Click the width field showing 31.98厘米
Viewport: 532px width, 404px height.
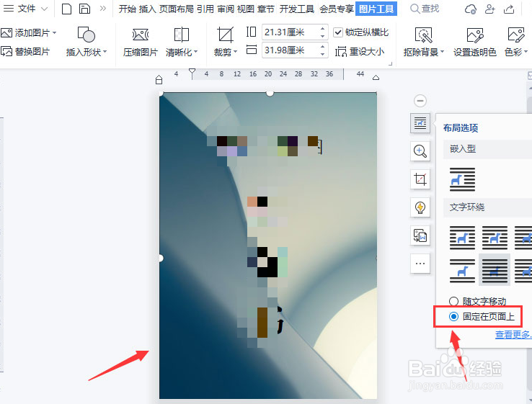[x=290, y=50]
